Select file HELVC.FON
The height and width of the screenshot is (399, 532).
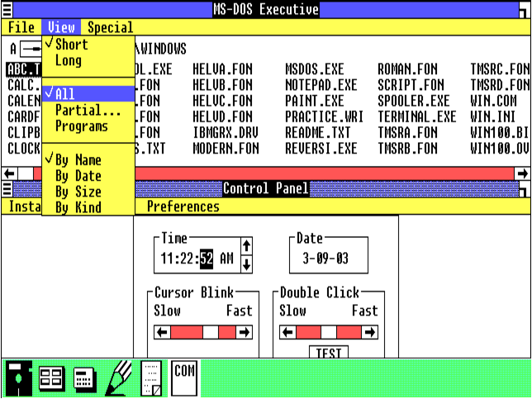(222, 101)
